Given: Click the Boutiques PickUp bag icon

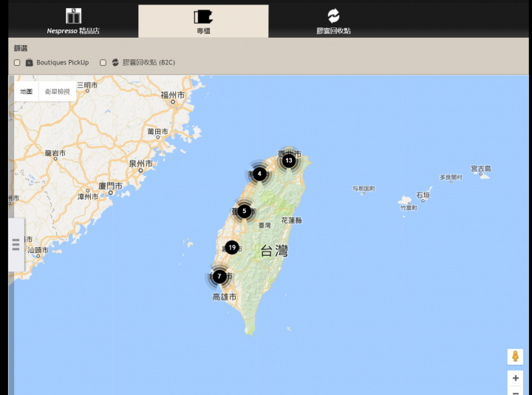Looking at the screenshot, I should pyautogui.click(x=29, y=62).
